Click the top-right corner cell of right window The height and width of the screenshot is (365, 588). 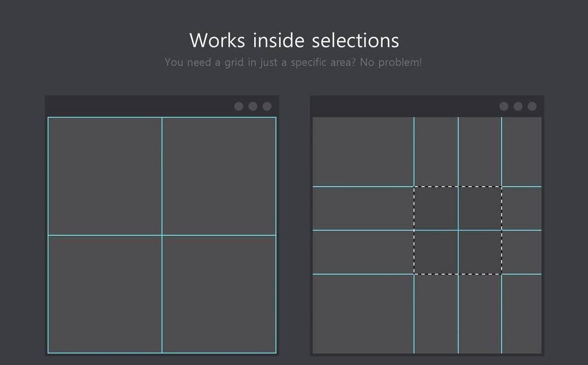pos(522,152)
